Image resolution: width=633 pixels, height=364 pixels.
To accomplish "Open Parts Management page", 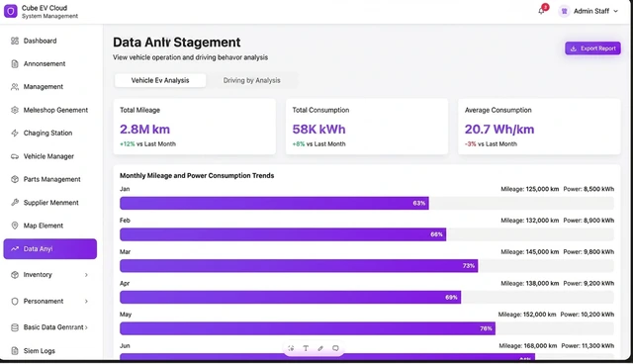I will coord(50,179).
